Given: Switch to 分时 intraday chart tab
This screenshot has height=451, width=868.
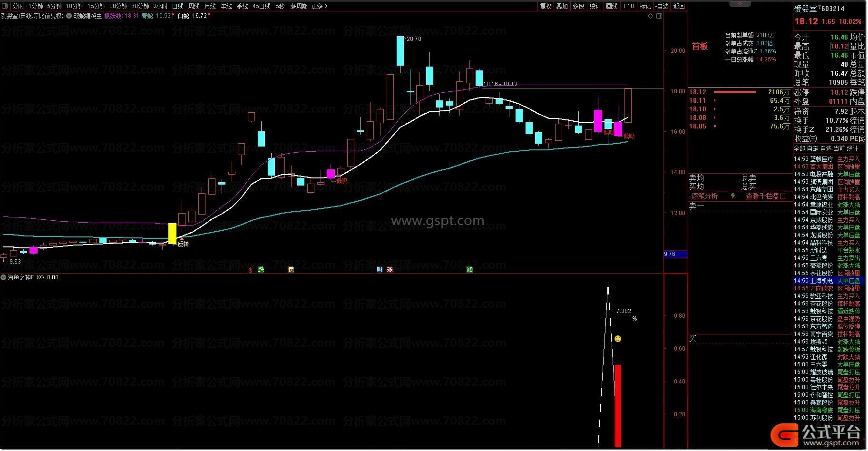Looking at the screenshot, I should (19, 6).
